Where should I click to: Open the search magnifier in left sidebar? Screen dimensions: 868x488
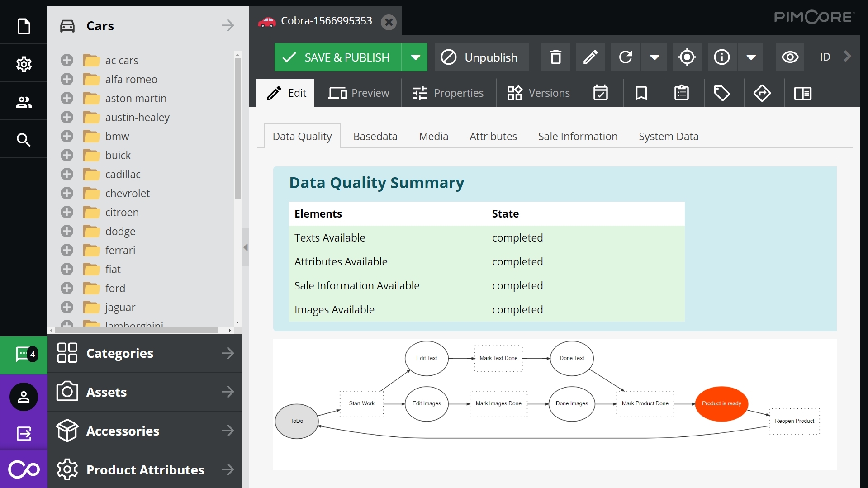[x=24, y=140]
